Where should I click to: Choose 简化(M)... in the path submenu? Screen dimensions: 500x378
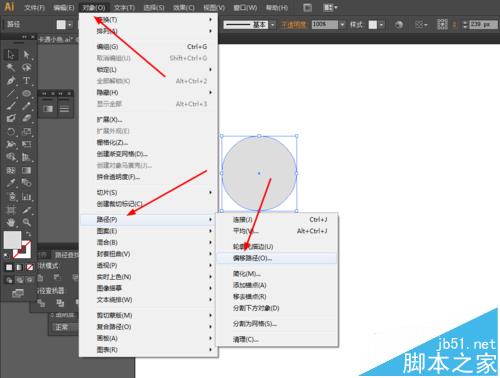point(276,274)
